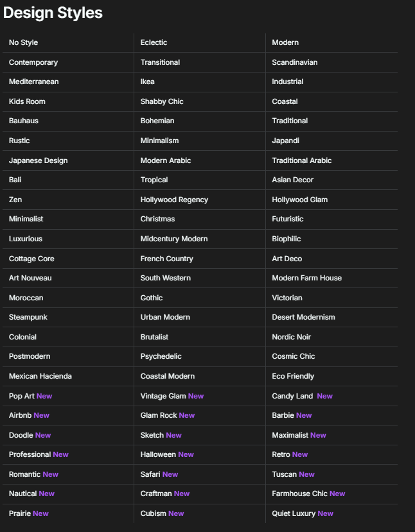415x532 pixels.
Task: Select the Art Deco style
Action: (x=287, y=259)
